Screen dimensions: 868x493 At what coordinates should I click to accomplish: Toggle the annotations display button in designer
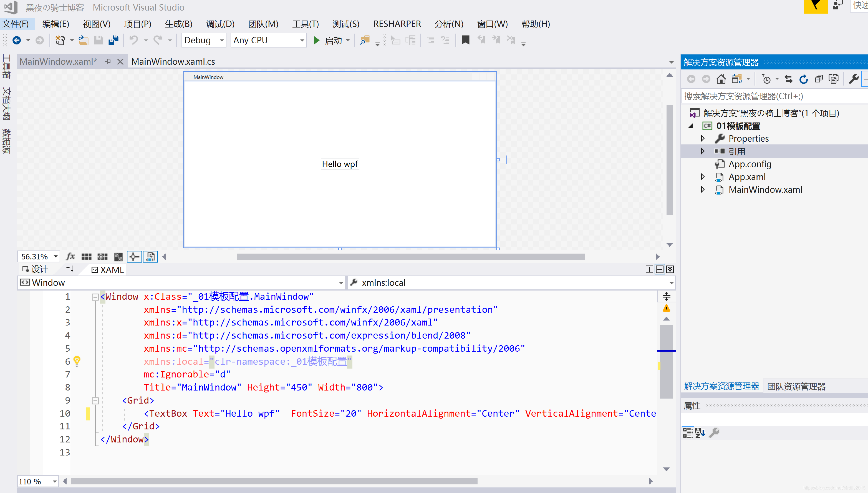[x=150, y=257]
